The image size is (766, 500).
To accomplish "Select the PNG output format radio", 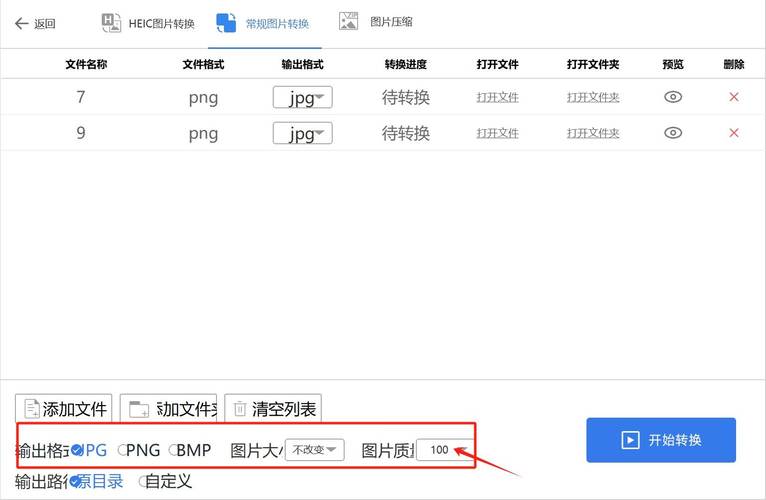I will [139, 450].
